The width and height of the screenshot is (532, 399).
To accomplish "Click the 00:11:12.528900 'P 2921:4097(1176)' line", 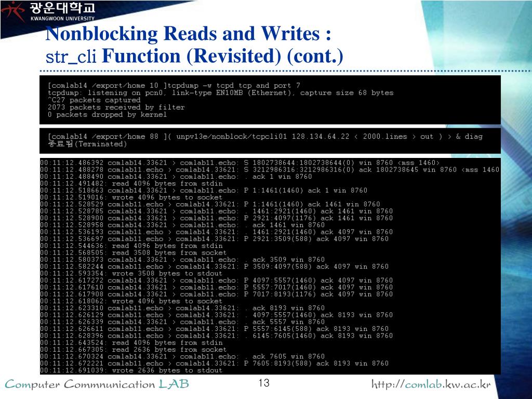I will pyautogui.click(x=217, y=218).
